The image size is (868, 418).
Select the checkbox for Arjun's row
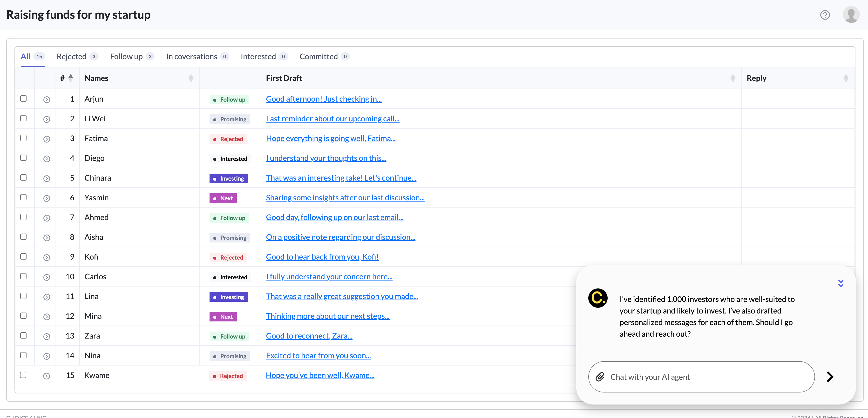[23, 98]
